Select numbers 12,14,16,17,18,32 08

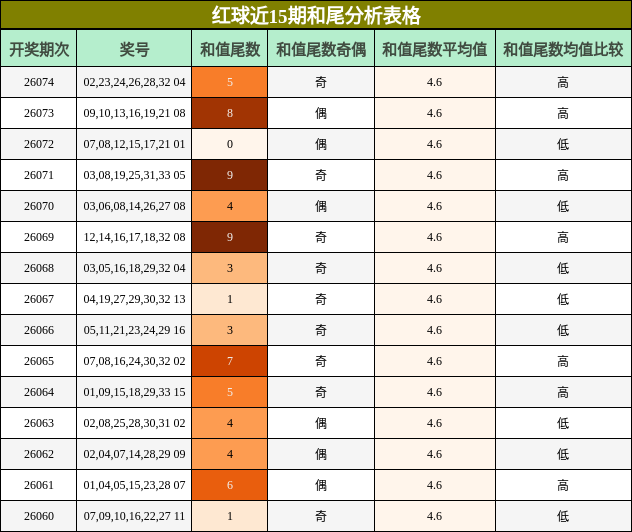tap(134, 237)
